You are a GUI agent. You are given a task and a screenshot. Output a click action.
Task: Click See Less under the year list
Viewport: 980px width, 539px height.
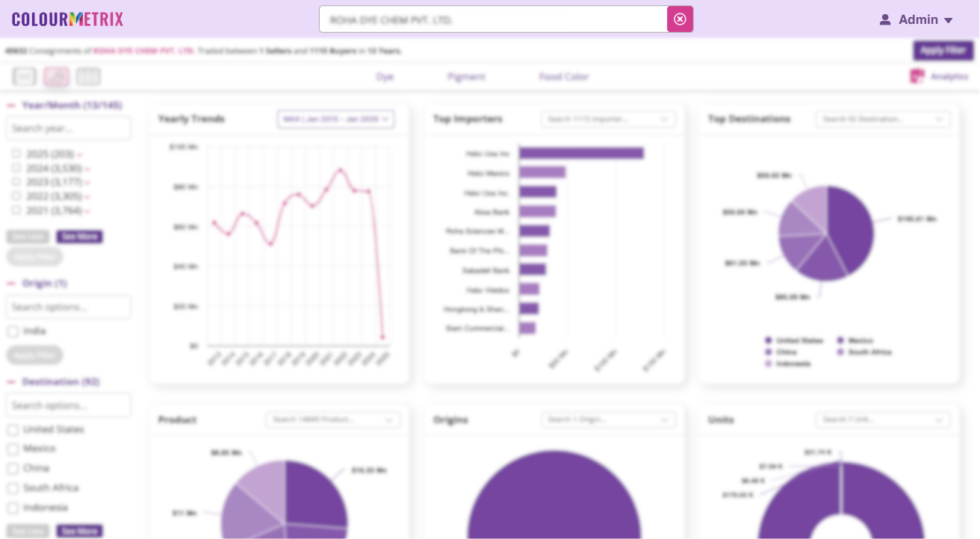coord(28,237)
